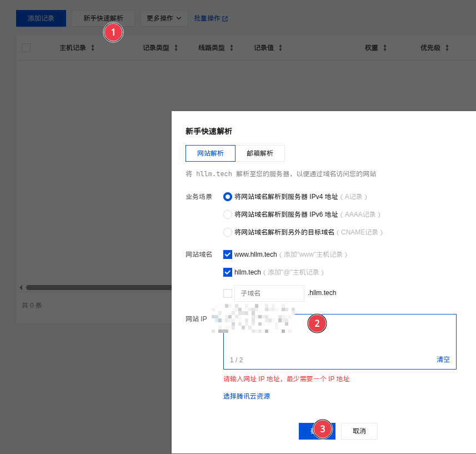476x454 pixels.
Task: Sort by 线路类型 column sort icon
Action: 232,48
